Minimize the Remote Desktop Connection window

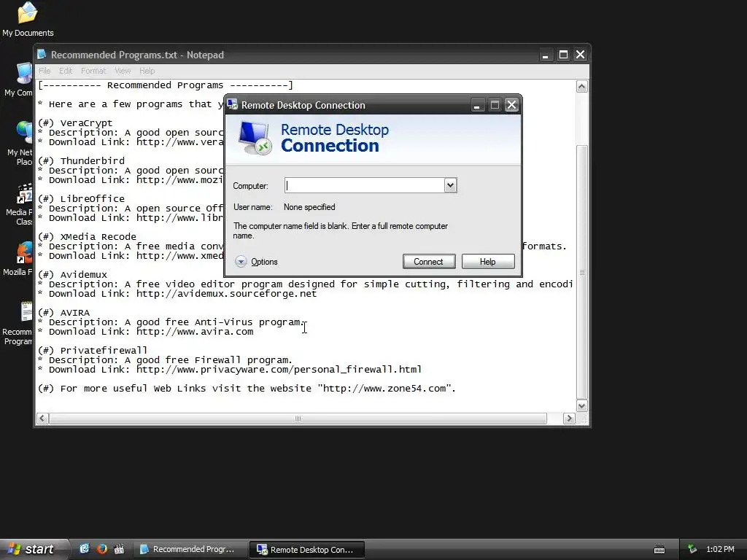pos(477,105)
